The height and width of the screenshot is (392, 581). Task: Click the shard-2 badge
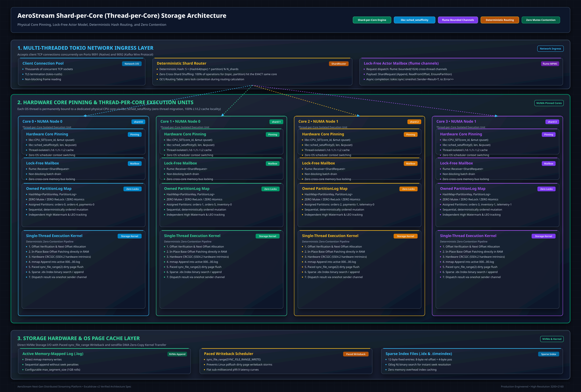(x=414, y=122)
